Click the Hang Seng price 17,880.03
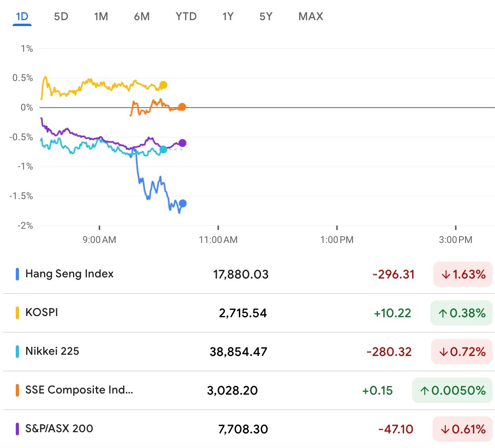This screenshot has height=448, width=495. (x=241, y=274)
